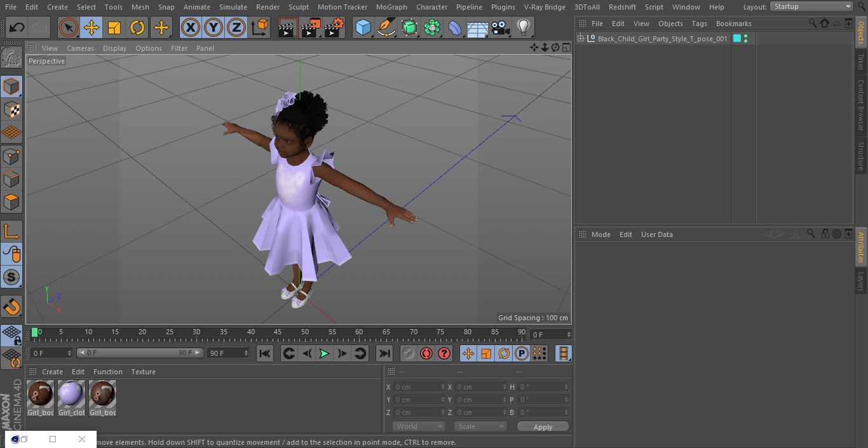Image resolution: width=868 pixels, height=448 pixels.
Task: Select the first Girl_bod material thumbnail
Action: point(40,398)
